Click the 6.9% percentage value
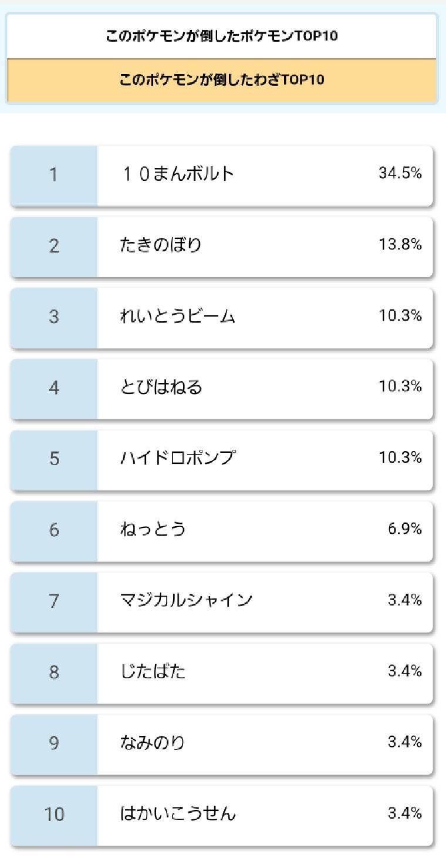The image size is (446, 868). 404,529
